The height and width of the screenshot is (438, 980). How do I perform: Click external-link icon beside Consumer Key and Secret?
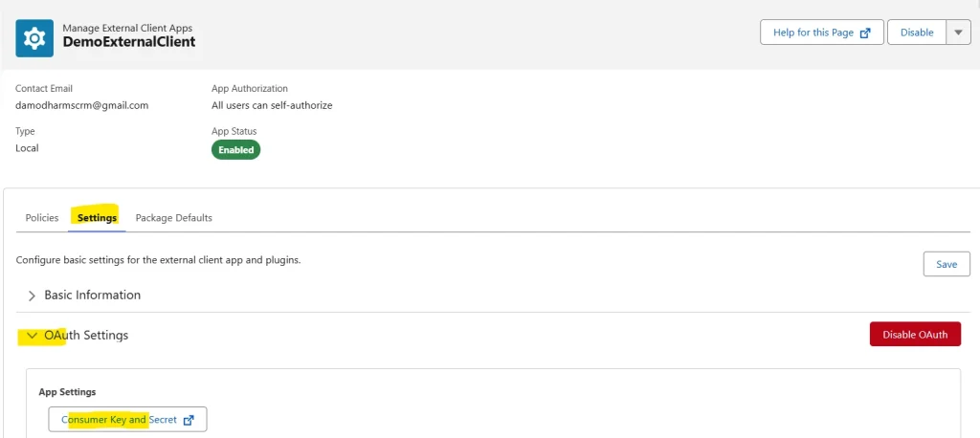click(x=189, y=421)
